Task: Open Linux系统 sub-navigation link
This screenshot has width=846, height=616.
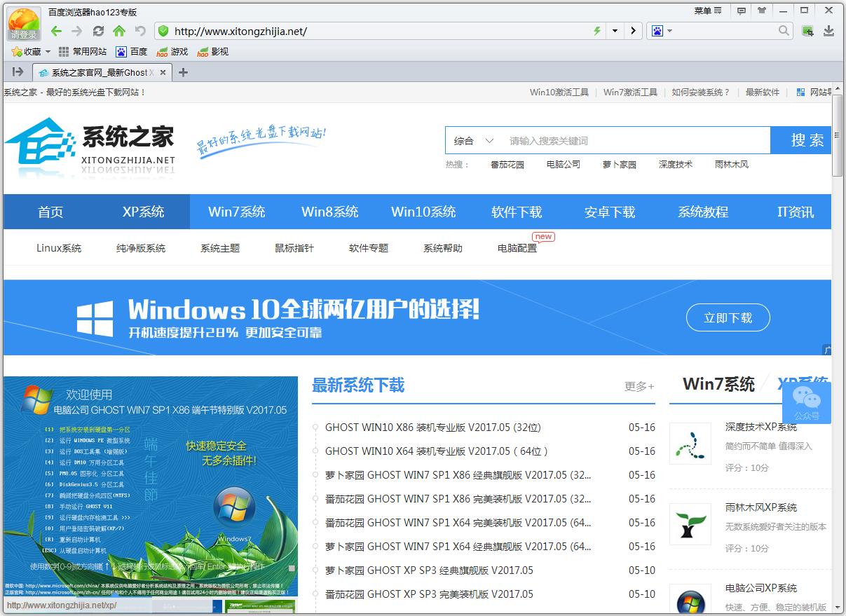Action: (59, 248)
